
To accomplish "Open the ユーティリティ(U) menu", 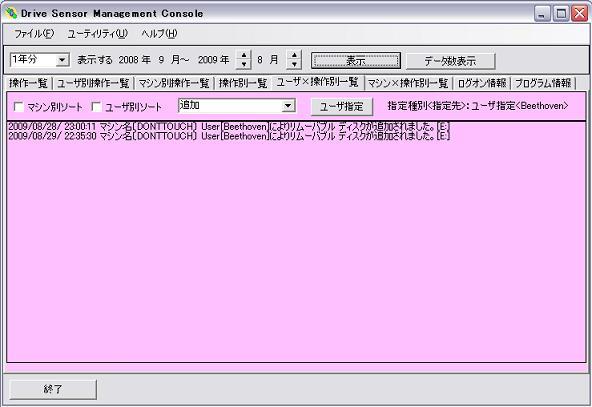I will (x=98, y=34).
